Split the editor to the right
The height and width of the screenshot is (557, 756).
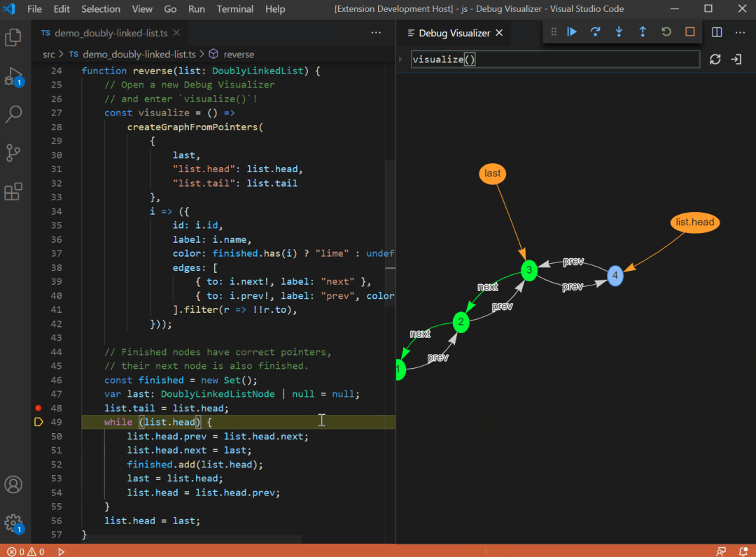717,32
